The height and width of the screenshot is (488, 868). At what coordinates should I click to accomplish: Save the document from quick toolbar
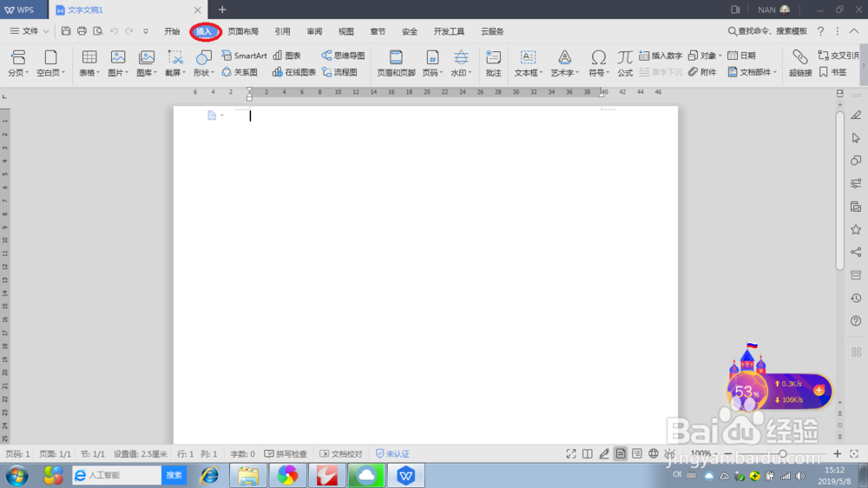coord(66,31)
